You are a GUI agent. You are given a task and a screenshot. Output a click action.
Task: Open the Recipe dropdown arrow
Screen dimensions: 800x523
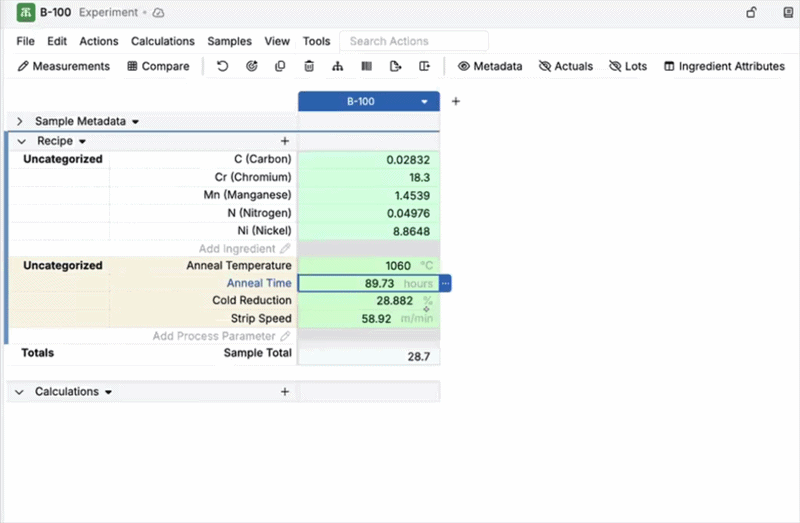[x=82, y=141]
